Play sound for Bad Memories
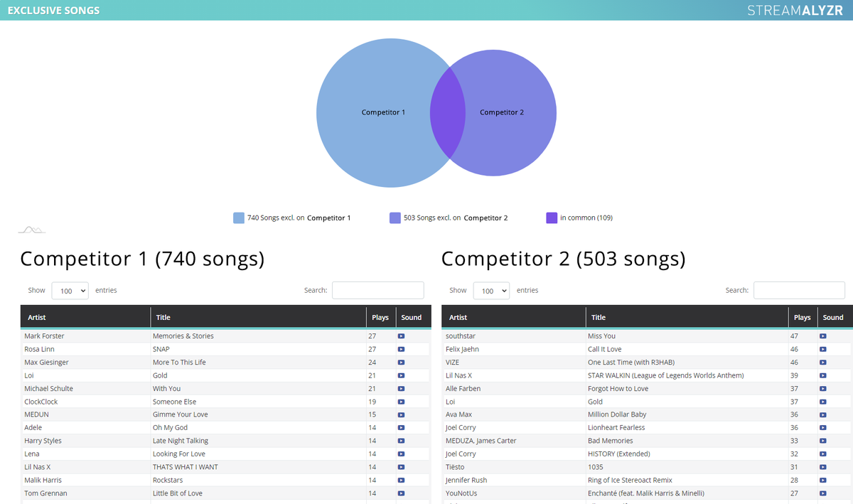This screenshot has width=853, height=504. point(823,441)
